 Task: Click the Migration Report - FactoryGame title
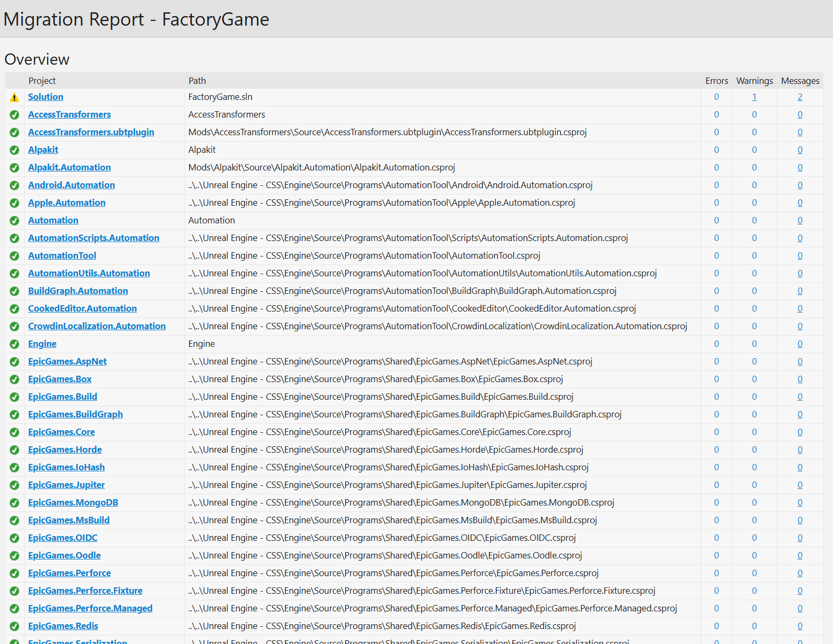[x=136, y=19]
